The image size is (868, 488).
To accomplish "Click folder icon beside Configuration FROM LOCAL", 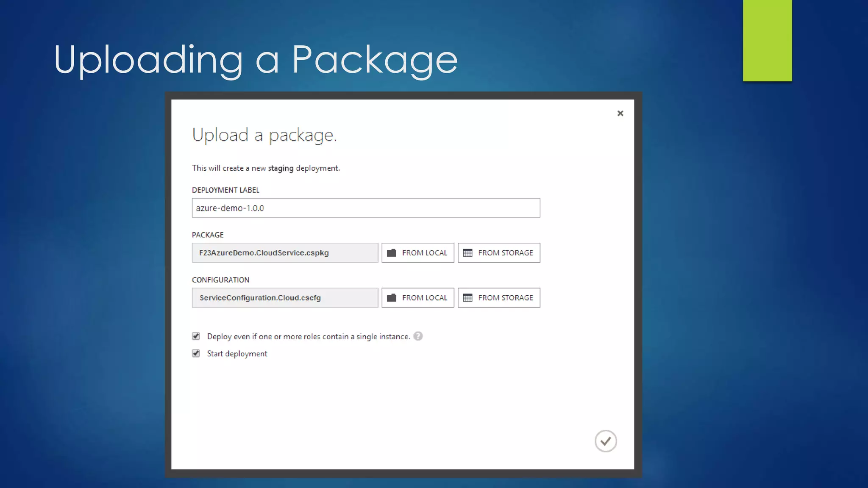I will tap(392, 298).
